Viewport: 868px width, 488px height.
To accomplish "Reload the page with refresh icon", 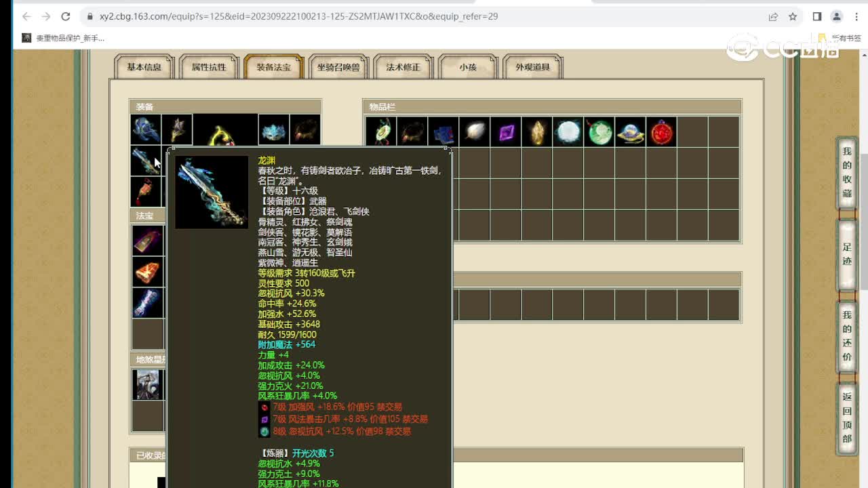I will (x=66, y=16).
